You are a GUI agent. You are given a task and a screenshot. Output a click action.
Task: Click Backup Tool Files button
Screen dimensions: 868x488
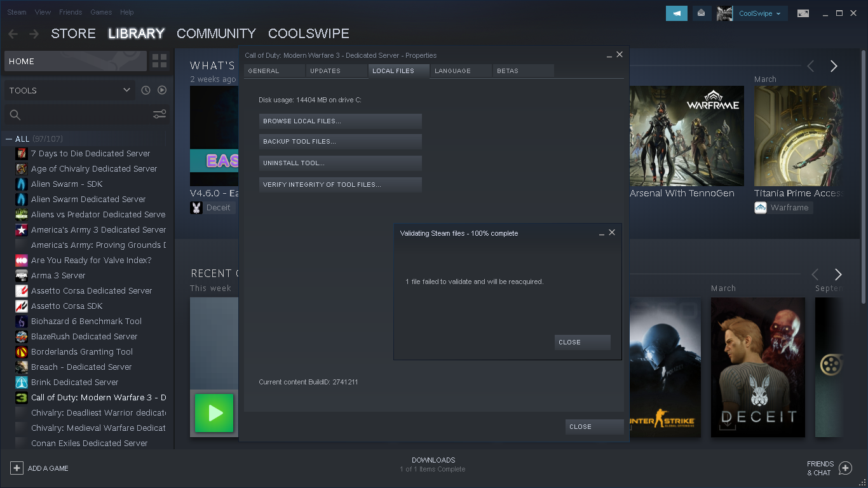point(341,142)
